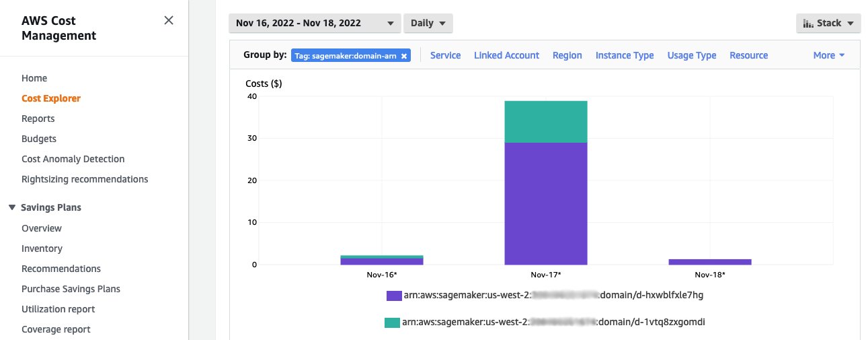Screen dimensions: 868x340
Task: Remove the sagemaker:domain-arn tag filter
Action: tap(404, 56)
